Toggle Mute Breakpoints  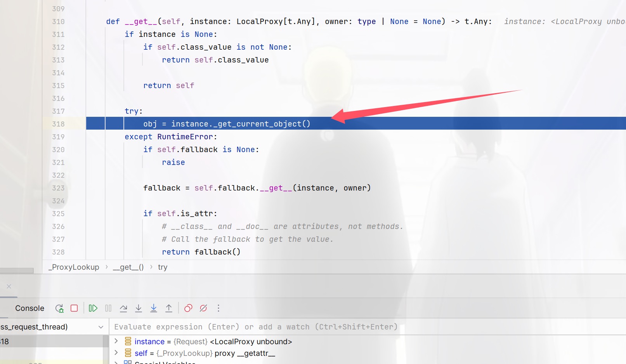click(203, 308)
